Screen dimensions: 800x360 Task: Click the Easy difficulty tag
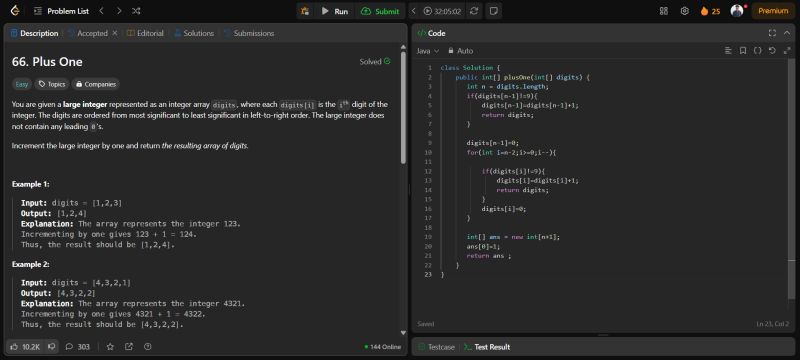tap(22, 85)
